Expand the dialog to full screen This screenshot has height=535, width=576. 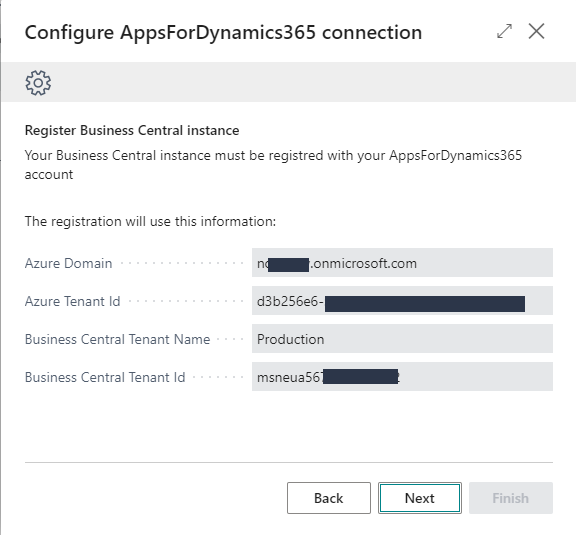coord(504,31)
